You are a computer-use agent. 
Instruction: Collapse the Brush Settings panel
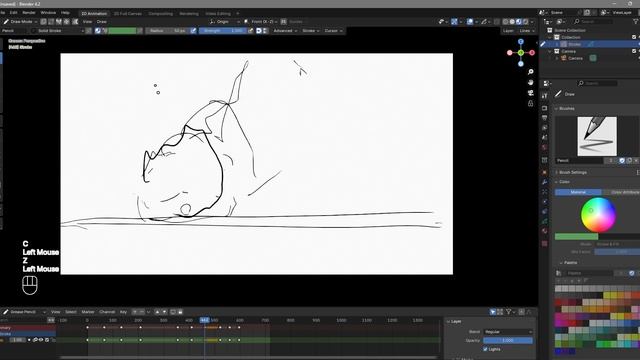[572, 172]
